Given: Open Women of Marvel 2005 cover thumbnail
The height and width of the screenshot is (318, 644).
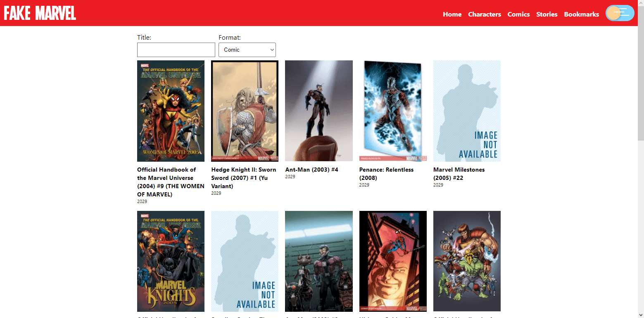Looking at the screenshot, I should 171,111.
